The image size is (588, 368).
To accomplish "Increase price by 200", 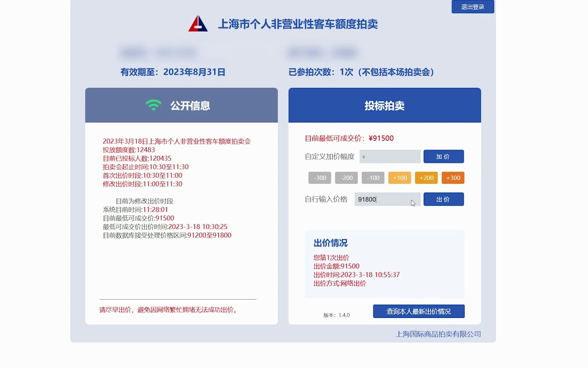I will pos(426,178).
